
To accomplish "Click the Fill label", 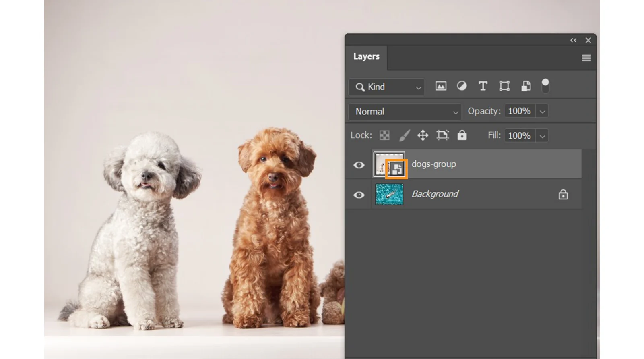I will click(x=494, y=135).
